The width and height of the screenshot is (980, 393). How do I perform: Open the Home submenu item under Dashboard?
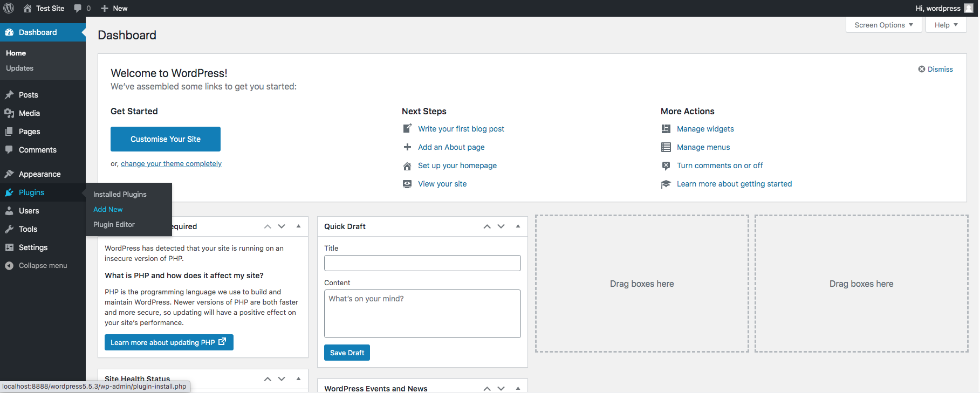pyautogui.click(x=16, y=53)
